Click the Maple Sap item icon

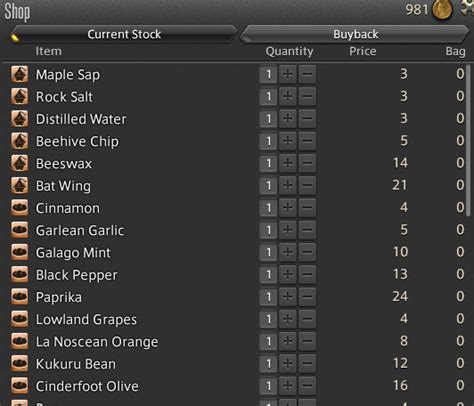tap(19, 74)
